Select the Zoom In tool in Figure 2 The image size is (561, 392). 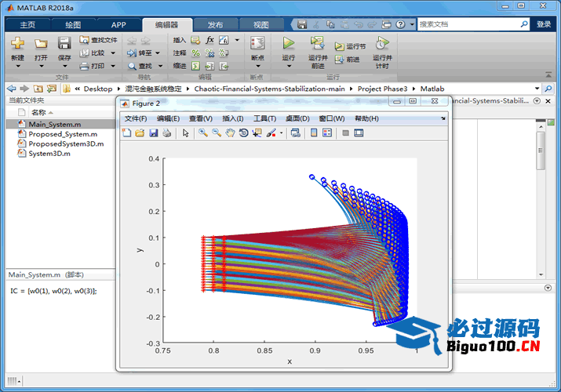point(203,133)
